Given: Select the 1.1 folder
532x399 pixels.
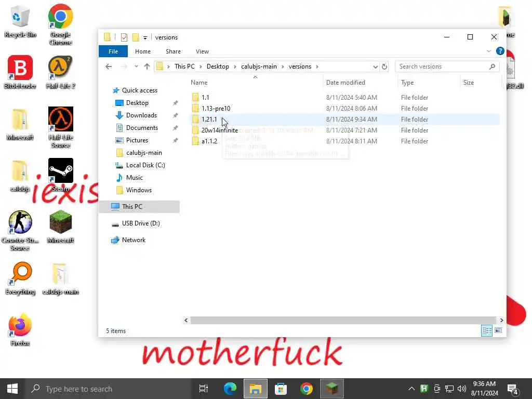Looking at the screenshot, I should 345,97.
